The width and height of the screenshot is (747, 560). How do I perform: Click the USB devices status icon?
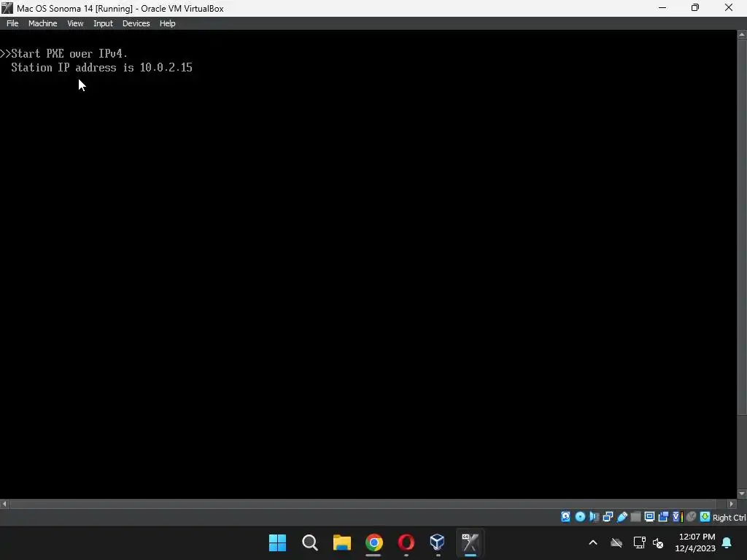pyautogui.click(x=622, y=517)
